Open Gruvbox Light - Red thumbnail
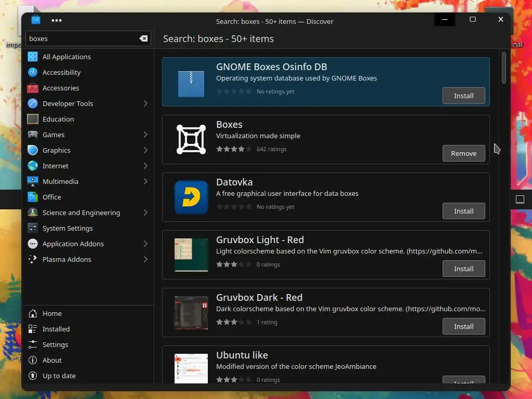532x399 pixels. click(191, 255)
